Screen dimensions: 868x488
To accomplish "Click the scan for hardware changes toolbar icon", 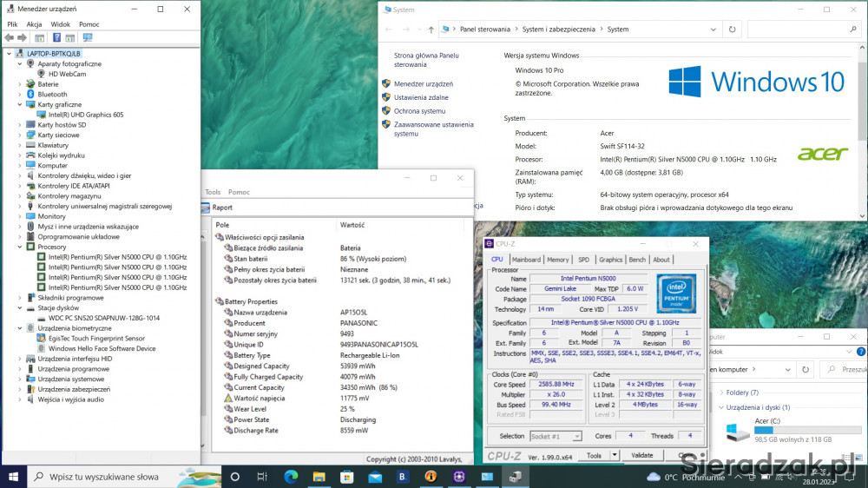I will click(87, 38).
